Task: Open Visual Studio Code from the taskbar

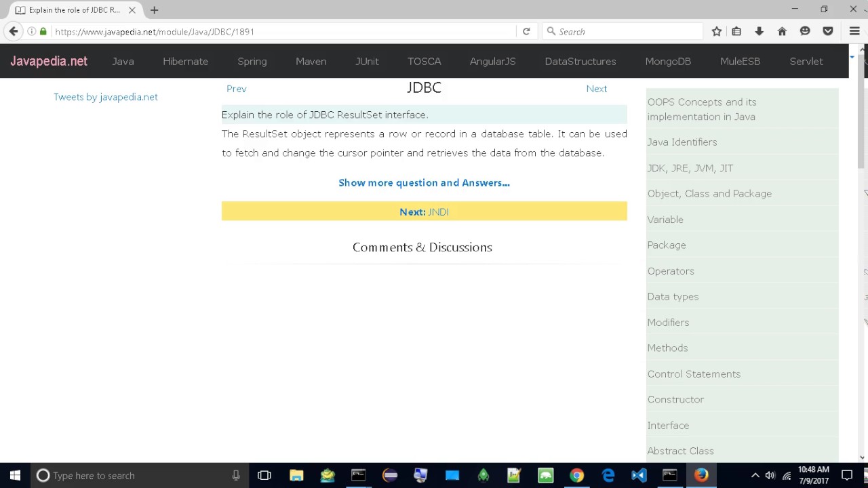Action: [x=639, y=476]
